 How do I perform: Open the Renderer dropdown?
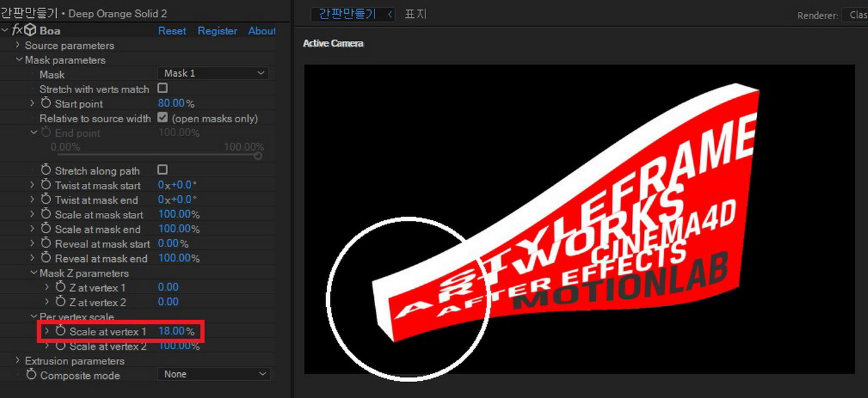coord(854,15)
